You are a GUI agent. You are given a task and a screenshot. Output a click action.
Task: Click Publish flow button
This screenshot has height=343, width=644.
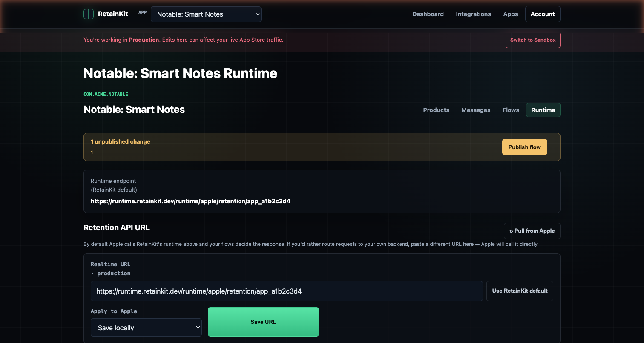[x=525, y=147]
